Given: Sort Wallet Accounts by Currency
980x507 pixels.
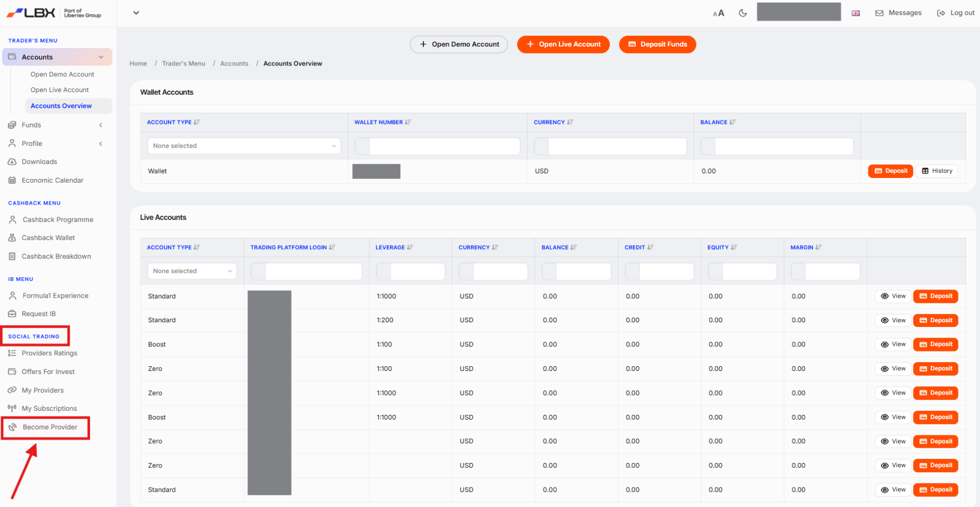Looking at the screenshot, I should (553, 122).
